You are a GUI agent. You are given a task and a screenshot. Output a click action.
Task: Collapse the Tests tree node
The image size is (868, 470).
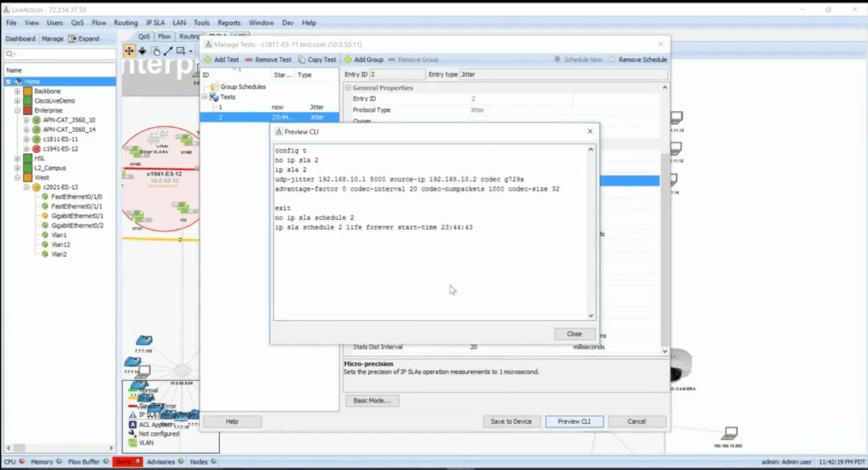(x=205, y=97)
